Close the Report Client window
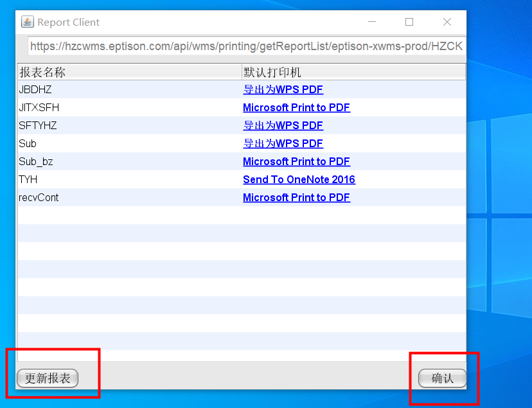 447,22
